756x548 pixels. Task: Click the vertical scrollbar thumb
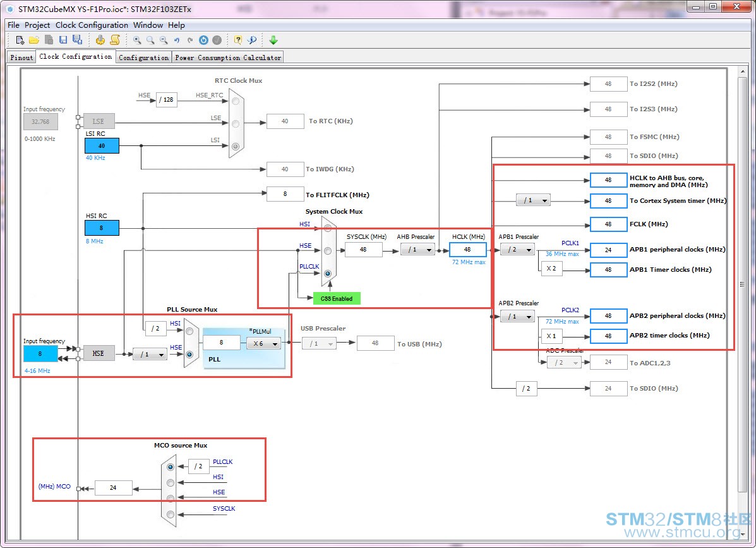click(743, 284)
